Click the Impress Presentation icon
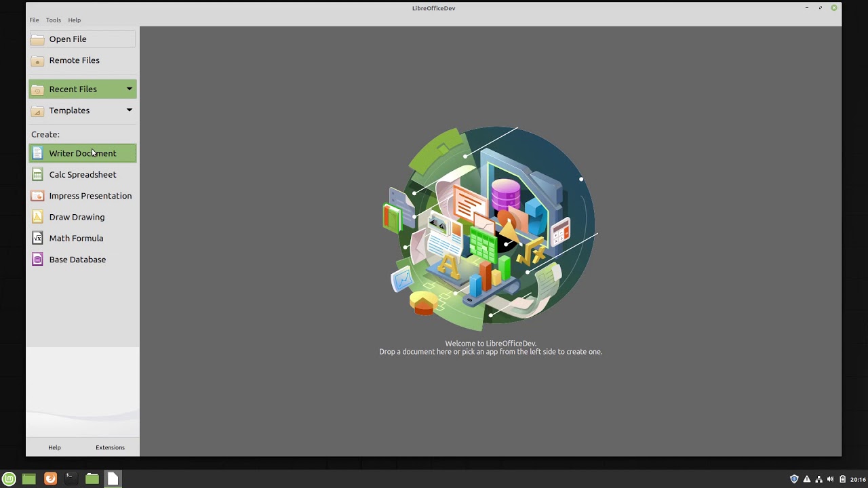The image size is (868, 488). (x=38, y=196)
